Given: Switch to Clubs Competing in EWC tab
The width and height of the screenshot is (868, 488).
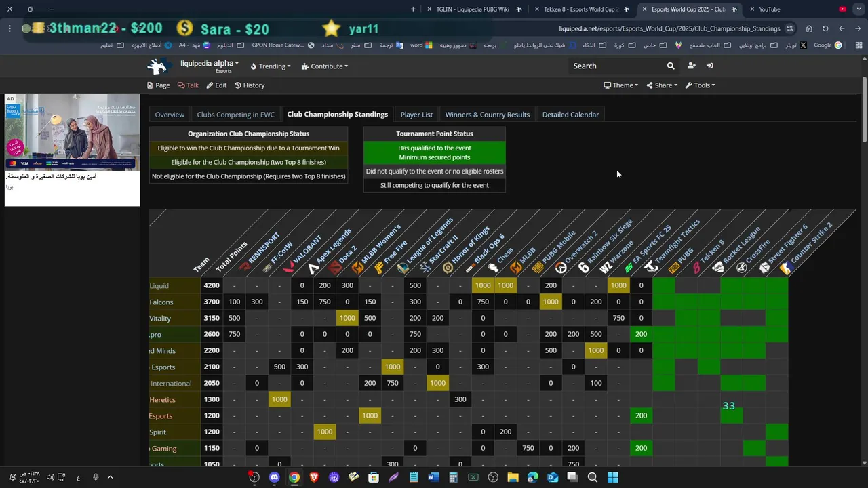Looking at the screenshot, I should (x=236, y=115).
